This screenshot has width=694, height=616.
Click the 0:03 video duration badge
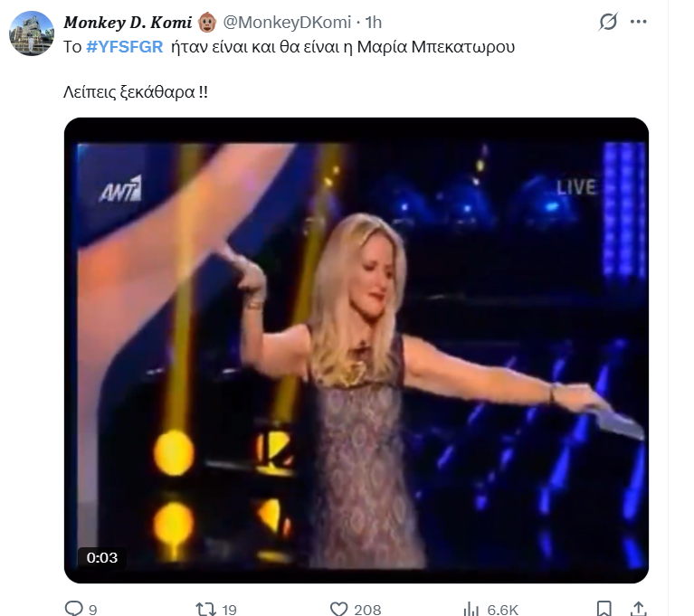tap(101, 557)
